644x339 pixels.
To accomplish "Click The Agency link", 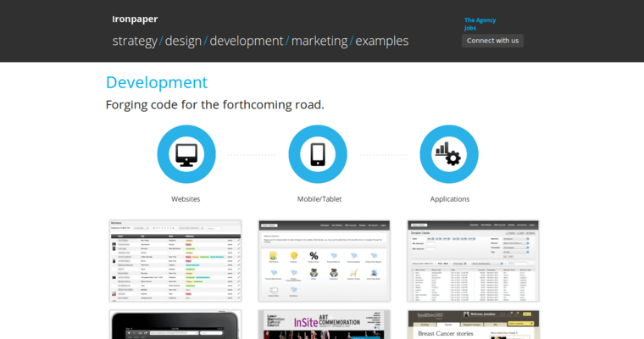I will [x=480, y=19].
